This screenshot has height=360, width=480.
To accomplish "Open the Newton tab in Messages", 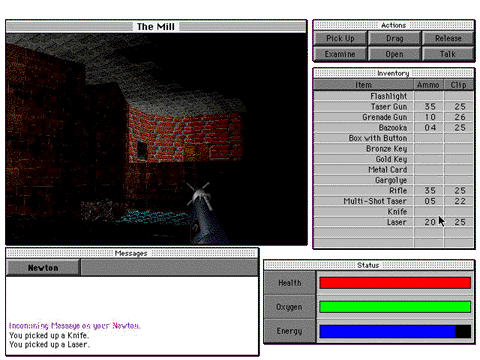I will pyautogui.click(x=43, y=268).
